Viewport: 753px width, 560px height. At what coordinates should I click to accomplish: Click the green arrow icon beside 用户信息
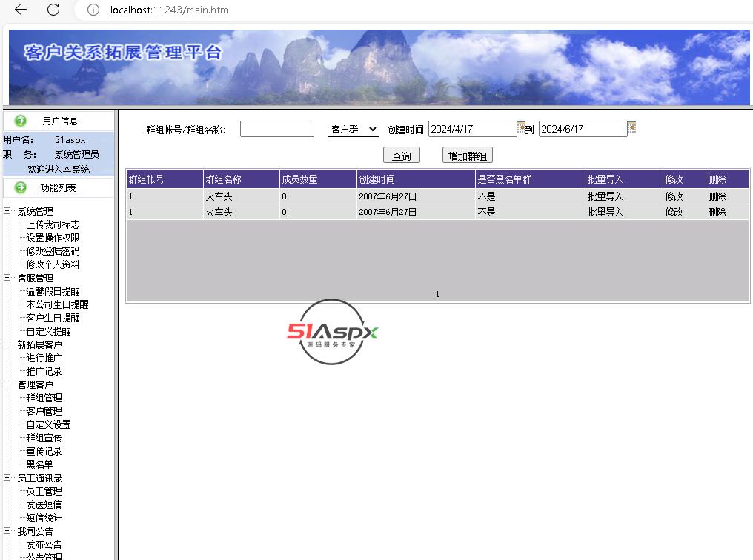(x=21, y=121)
